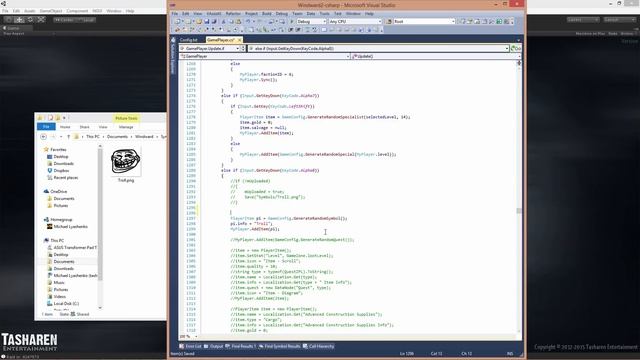This screenshot has height=360, width=640.
Task: Open the Project menu in Visual Studio
Action: coord(251,13)
